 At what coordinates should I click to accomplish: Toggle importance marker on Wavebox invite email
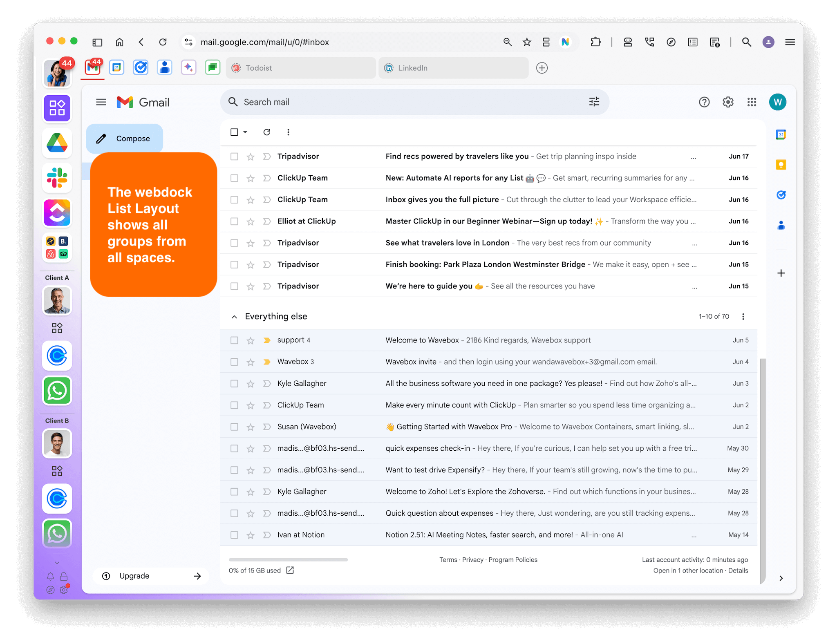coord(267,362)
